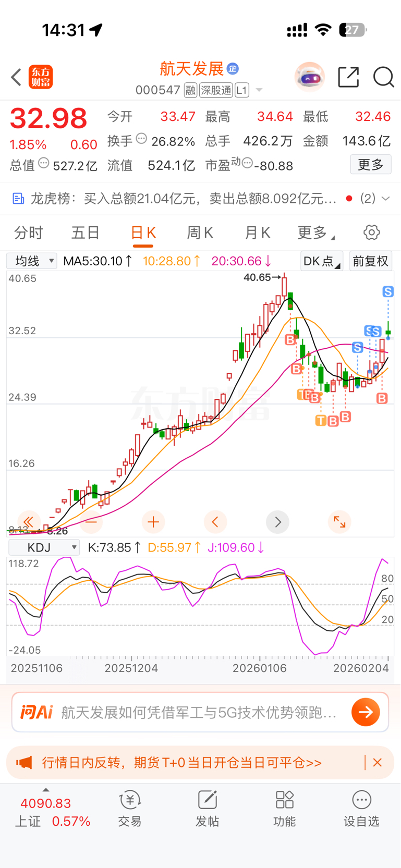Select the 日K tab
The height and width of the screenshot is (868, 401).
pos(143,233)
